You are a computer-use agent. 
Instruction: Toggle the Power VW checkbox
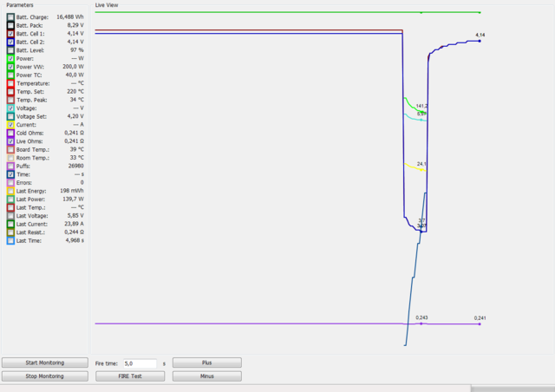pos(10,67)
